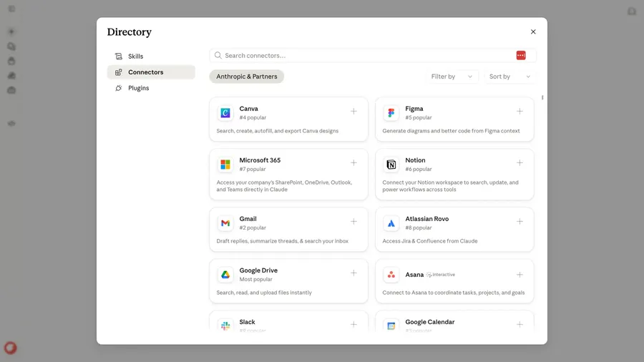The width and height of the screenshot is (644, 362).
Task: Click 'Search, read, and upload files instantly' text
Action: (x=264, y=293)
